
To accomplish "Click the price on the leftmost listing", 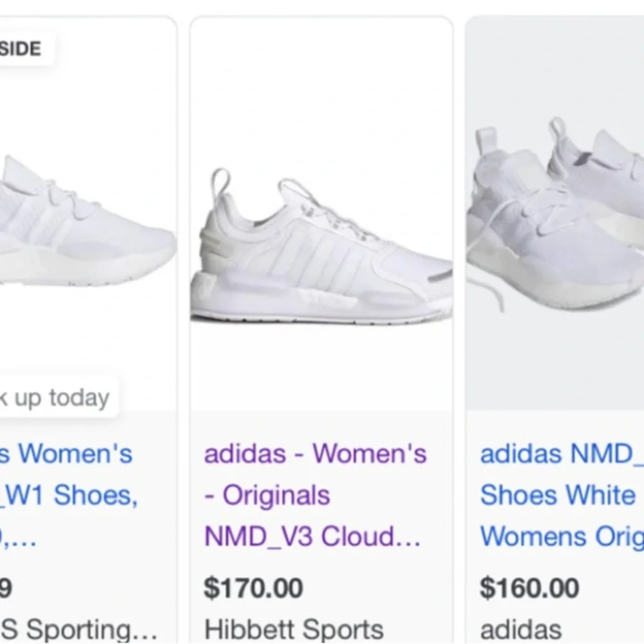I will 8,587.
